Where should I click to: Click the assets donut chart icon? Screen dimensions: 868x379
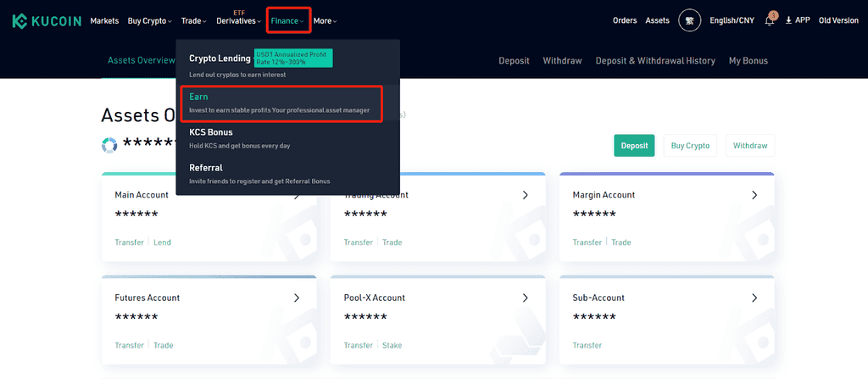coord(109,145)
